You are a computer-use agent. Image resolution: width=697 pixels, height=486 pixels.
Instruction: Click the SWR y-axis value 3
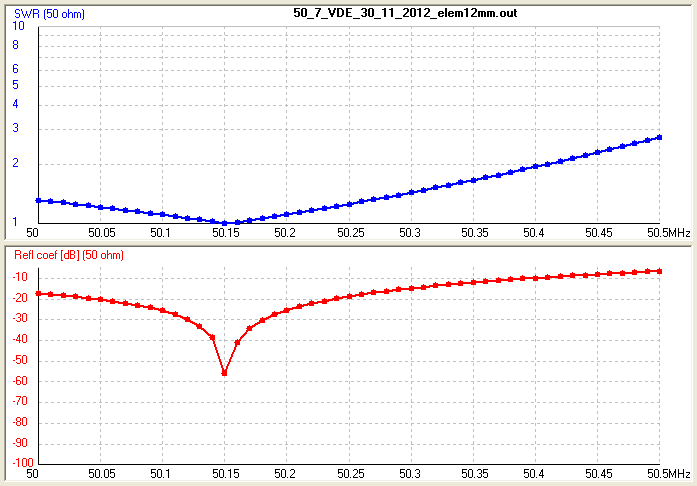click(16, 129)
